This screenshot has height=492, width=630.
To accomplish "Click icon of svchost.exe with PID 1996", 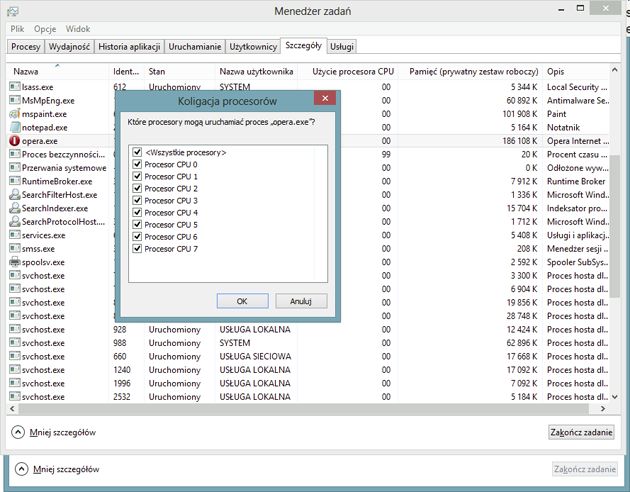I will pos(15,383).
